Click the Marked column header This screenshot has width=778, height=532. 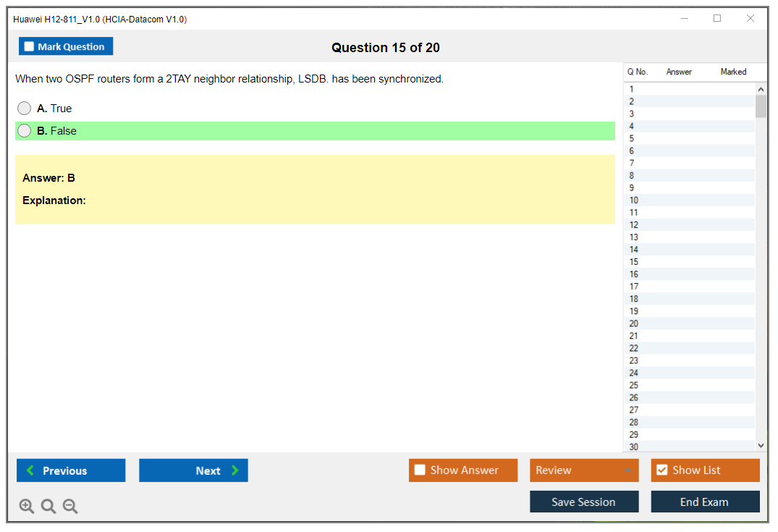click(x=733, y=72)
